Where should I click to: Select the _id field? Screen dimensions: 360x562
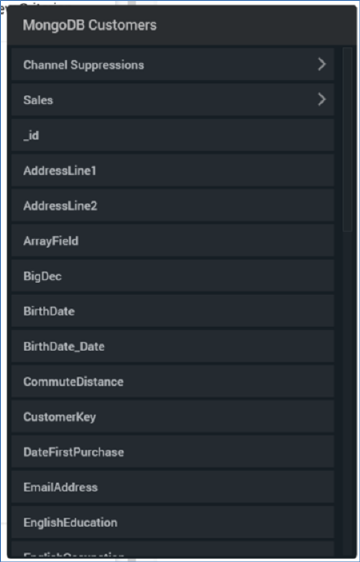tap(173, 135)
